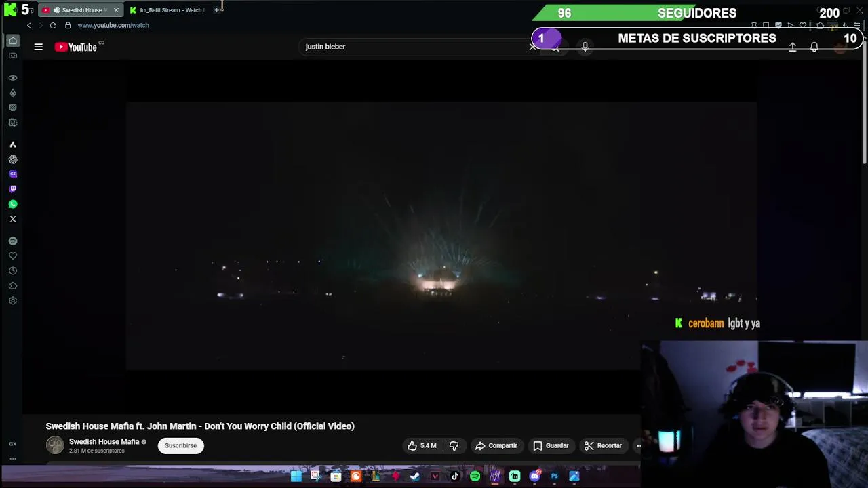The width and height of the screenshot is (868, 488).
Task: Click the video title text
Action: 200,426
